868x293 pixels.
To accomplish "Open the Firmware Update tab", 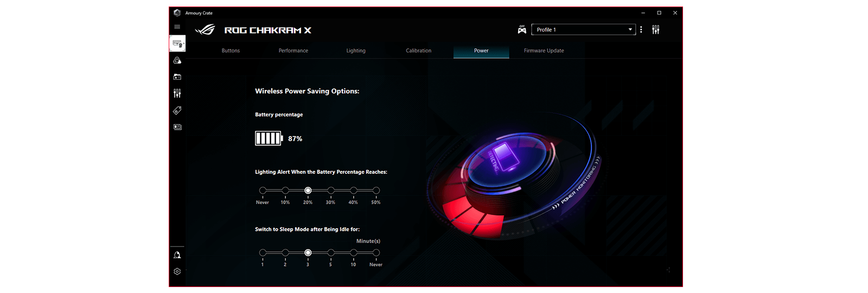I will tap(544, 51).
